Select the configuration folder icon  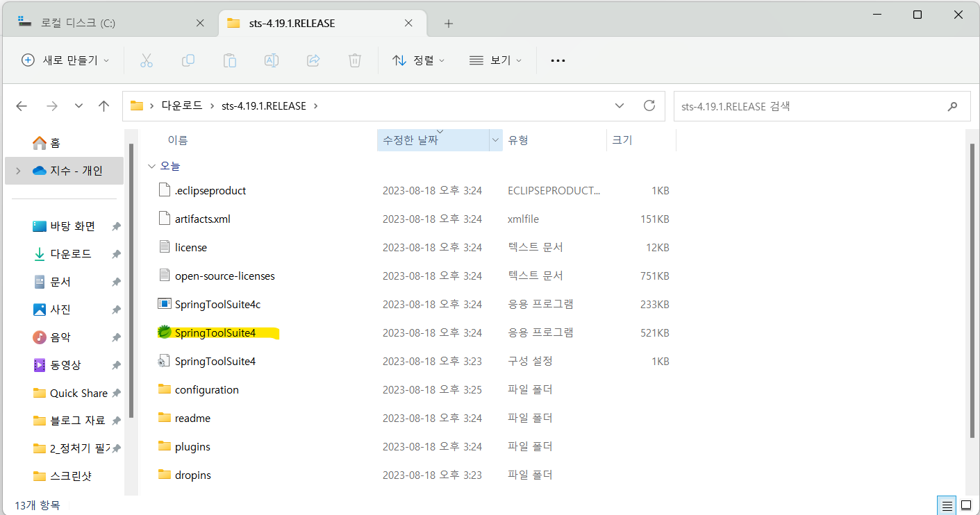click(164, 389)
